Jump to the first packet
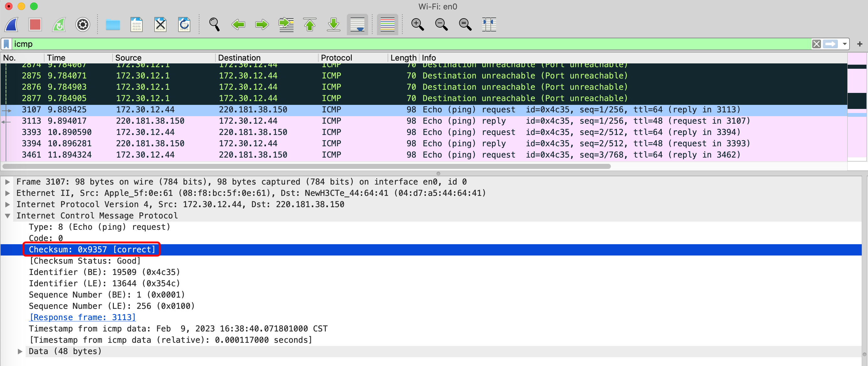 [310, 24]
